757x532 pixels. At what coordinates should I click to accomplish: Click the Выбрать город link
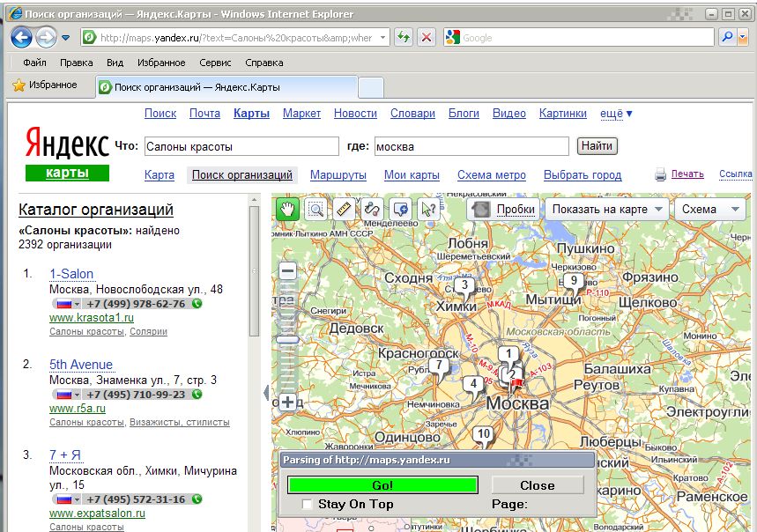[x=583, y=175]
